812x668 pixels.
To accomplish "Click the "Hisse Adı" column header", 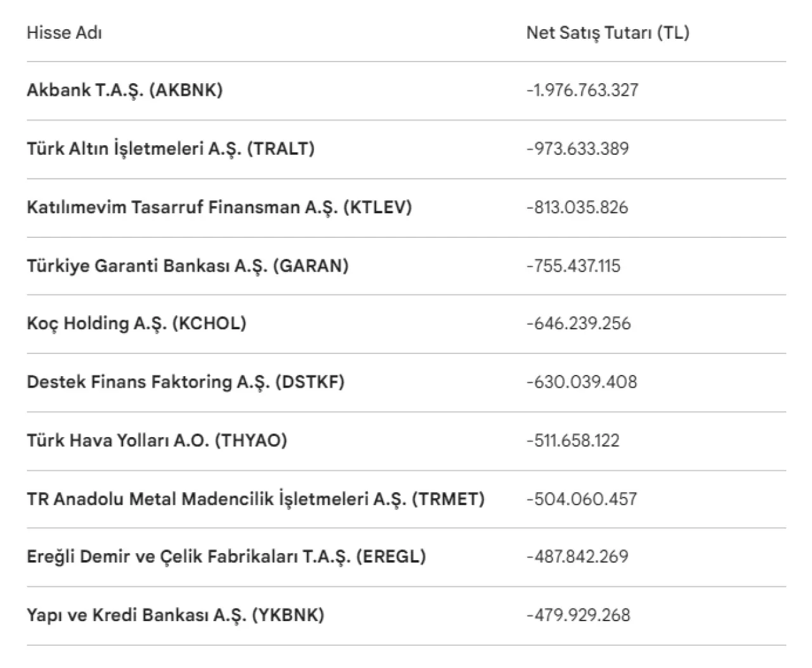I will point(64,33).
